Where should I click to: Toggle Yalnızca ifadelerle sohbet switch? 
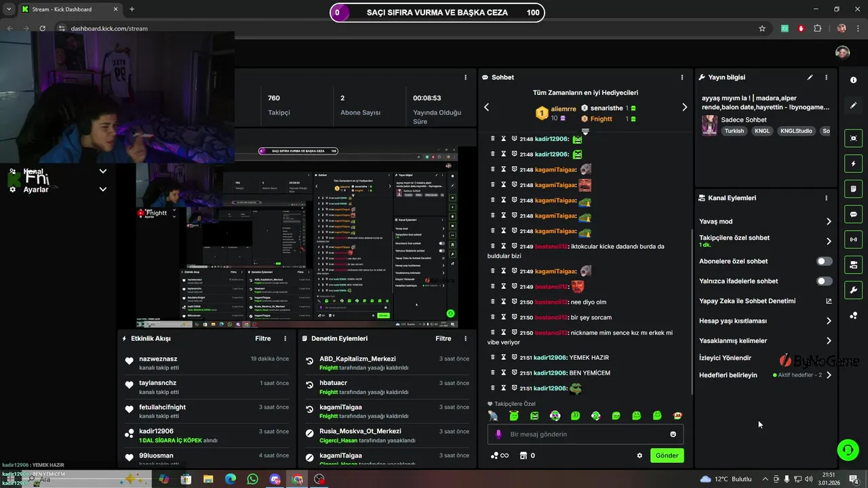[x=824, y=281]
